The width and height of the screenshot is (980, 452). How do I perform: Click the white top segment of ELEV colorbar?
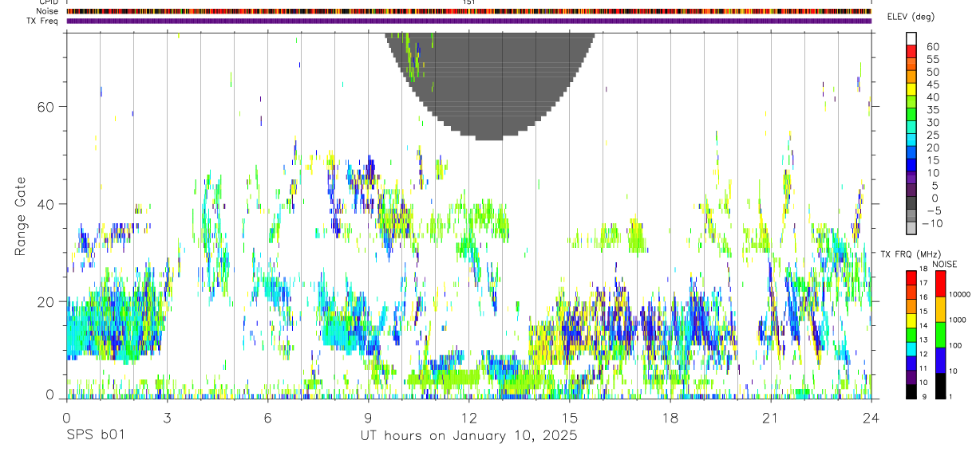[911, 38]
